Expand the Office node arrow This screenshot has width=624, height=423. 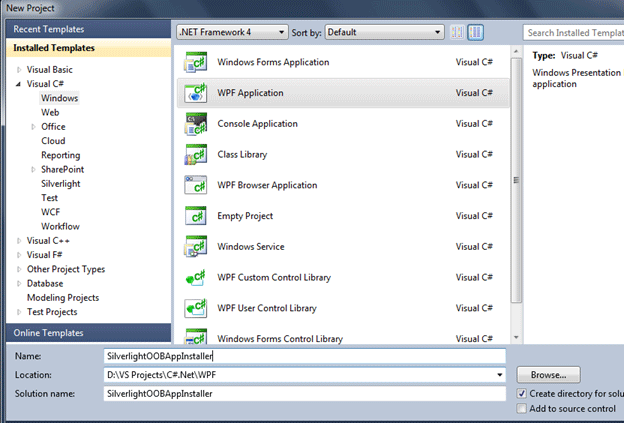pyautogui.click(x=33, y=127)
